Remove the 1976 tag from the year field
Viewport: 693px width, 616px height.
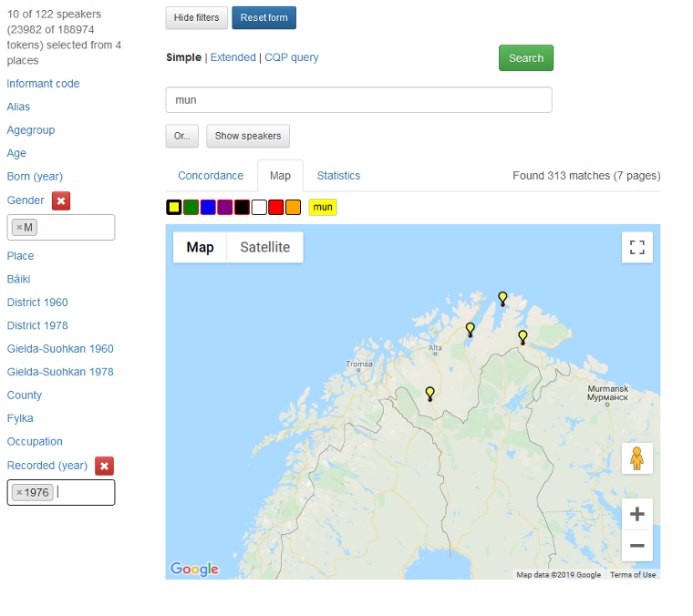[x=19, y=492]
